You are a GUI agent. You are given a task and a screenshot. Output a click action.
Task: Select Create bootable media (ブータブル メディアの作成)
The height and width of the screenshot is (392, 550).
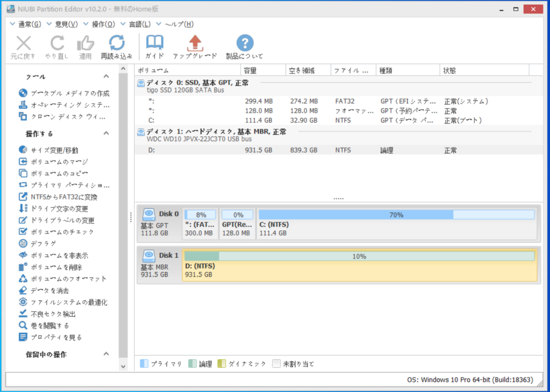pos(64,93)
